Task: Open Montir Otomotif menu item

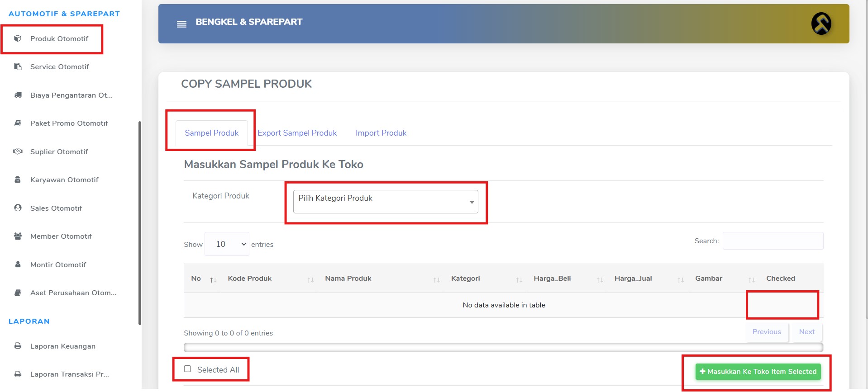Action: pyautogui.click(x=58, y=264)
